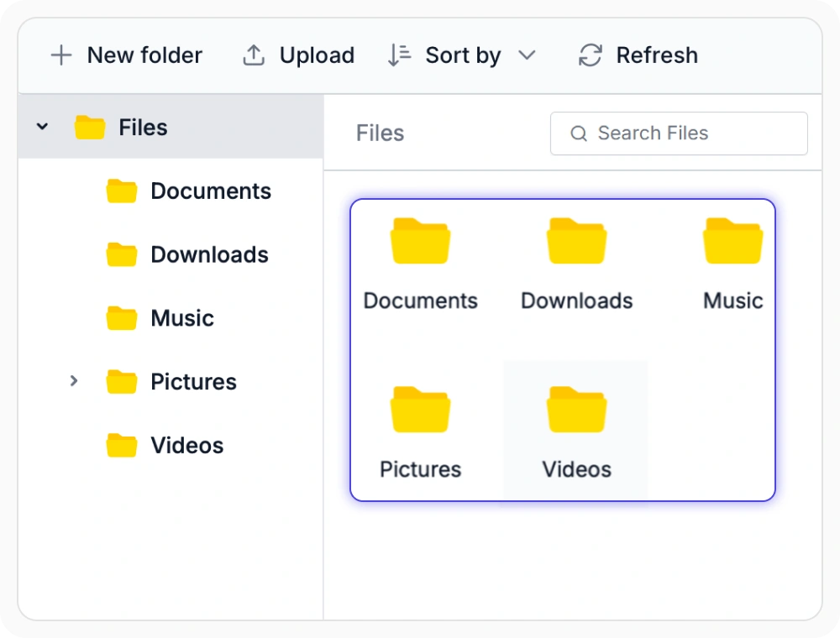Viewport: 840px width, 638px height.
Task: Click Videos name under grid folder
Action: [577, 469]
